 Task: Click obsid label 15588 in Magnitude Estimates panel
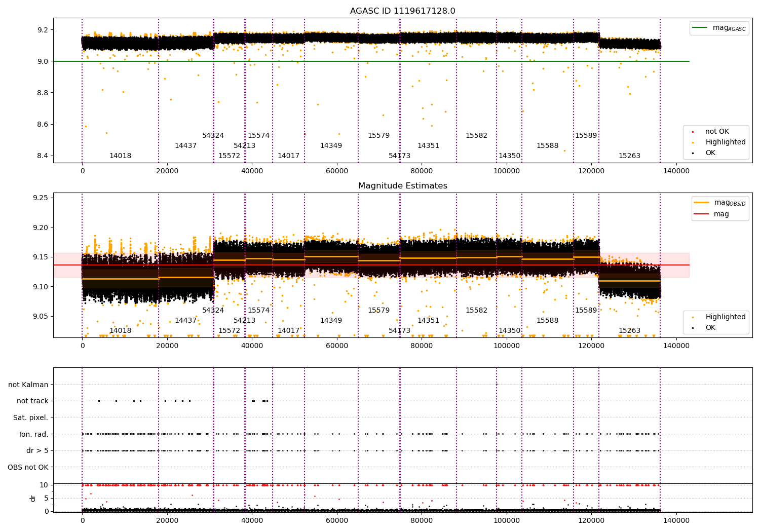tap(547, 321)
